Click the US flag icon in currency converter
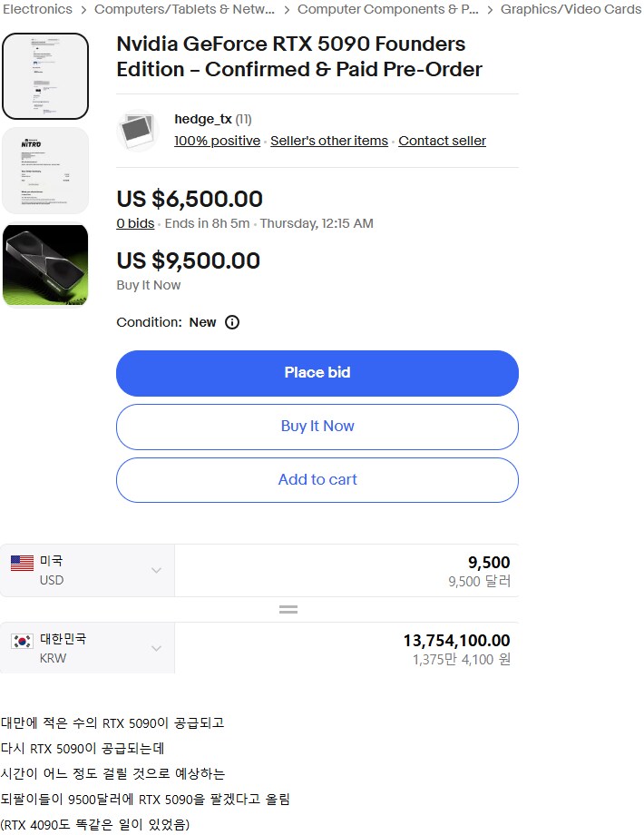644x835 pixels. [22, 563]
